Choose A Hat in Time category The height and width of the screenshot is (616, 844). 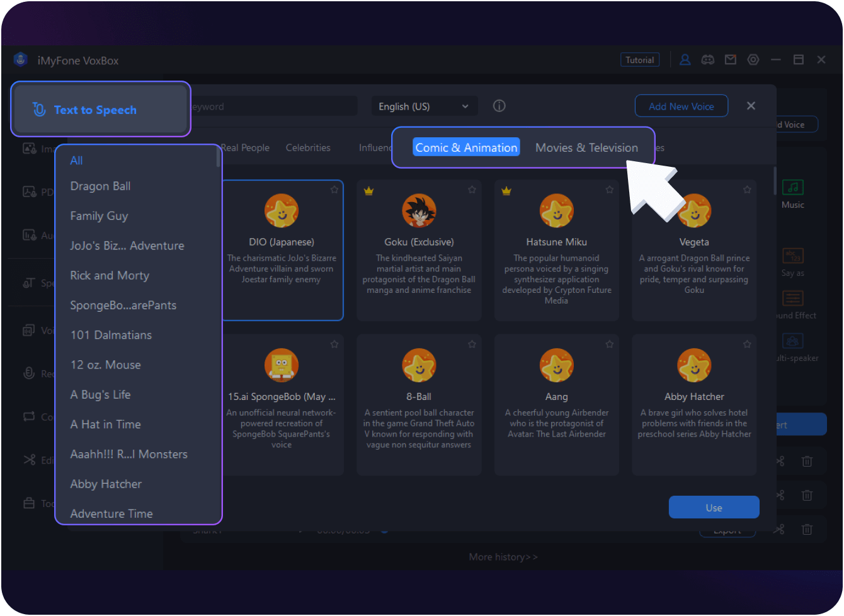pyautogui.click(x=105, y=425)
